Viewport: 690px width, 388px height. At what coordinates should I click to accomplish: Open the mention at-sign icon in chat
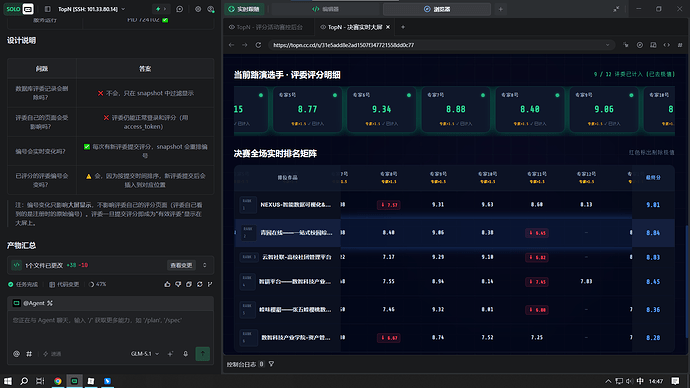coord(16,354)
